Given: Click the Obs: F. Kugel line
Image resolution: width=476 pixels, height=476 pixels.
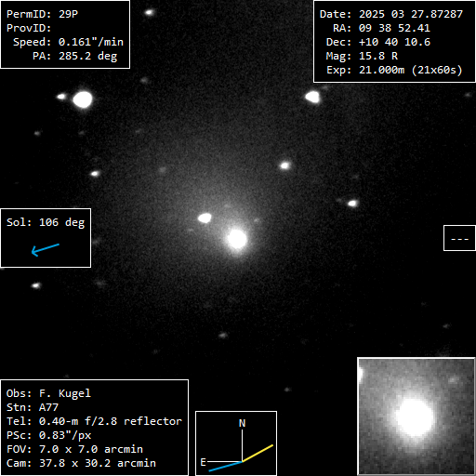Looking at the screenshot, I should click(48, 393).
